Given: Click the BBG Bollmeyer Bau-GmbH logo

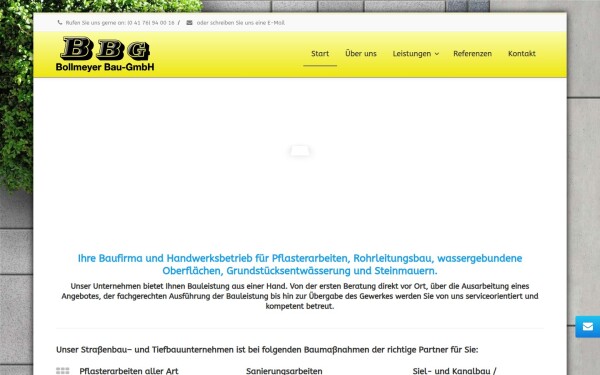Looking at the screenshot, I should coord(105,54).
